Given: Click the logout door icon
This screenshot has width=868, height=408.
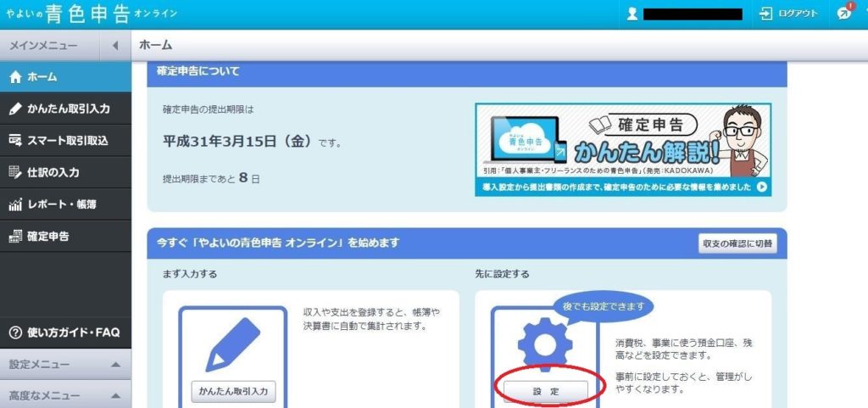Looking at the screenshot, I should (765, 14).
